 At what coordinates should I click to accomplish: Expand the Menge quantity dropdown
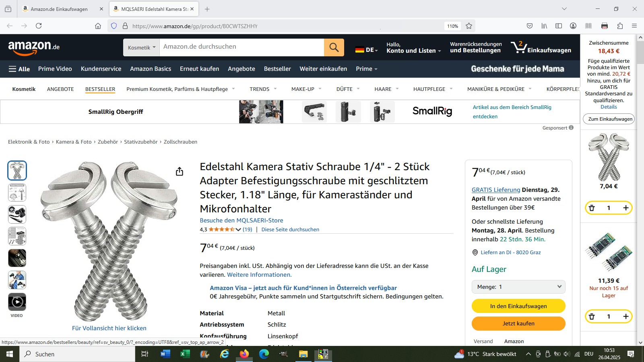pyautogui.click(x=518, y=287)
